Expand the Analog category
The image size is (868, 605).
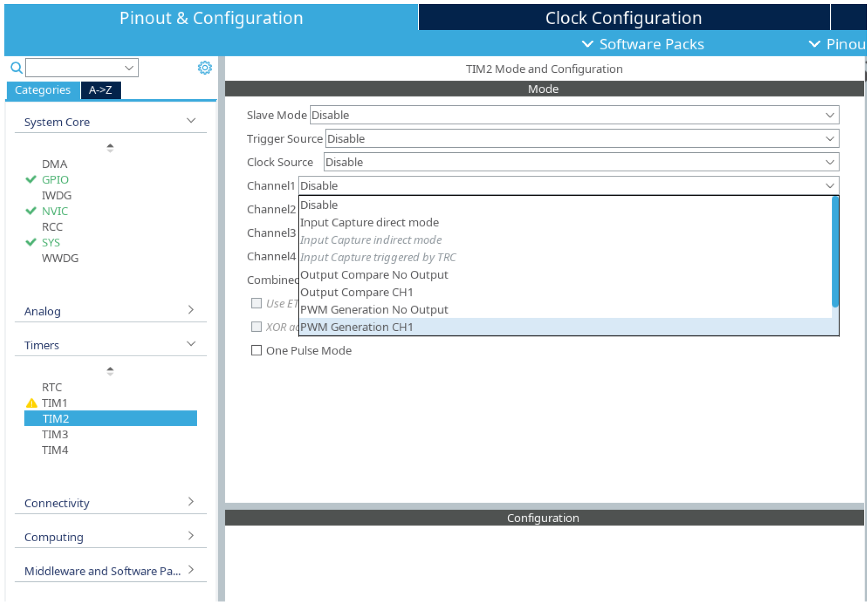[110, 312]
